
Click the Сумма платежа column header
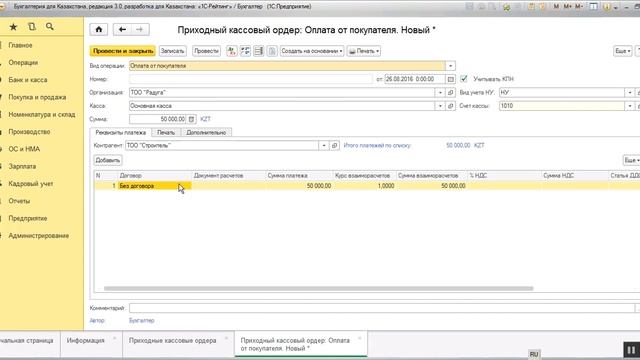(299, 176)
